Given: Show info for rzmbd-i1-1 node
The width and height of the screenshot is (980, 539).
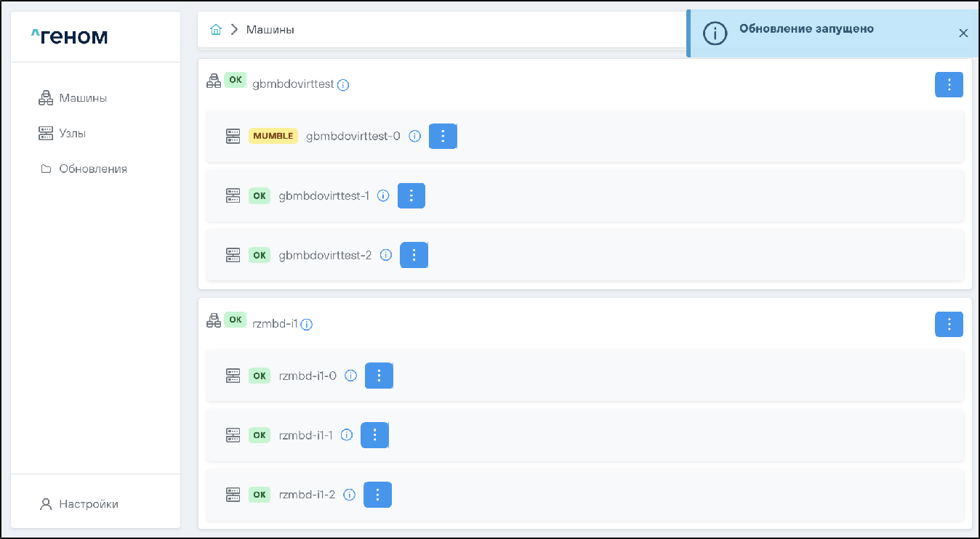Looking at the screenshot, I should (347, 435).
